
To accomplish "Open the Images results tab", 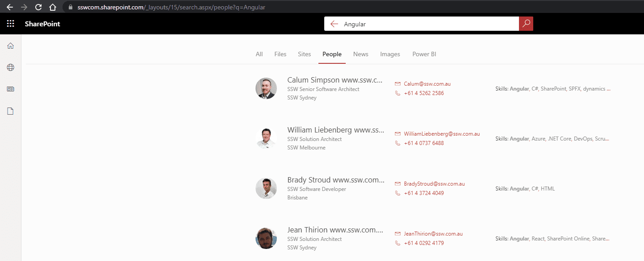I will pos(390,54).
